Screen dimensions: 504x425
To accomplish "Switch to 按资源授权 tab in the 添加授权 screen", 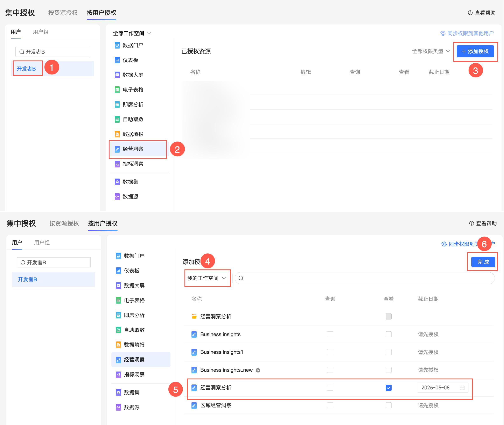I will (64, 224).
